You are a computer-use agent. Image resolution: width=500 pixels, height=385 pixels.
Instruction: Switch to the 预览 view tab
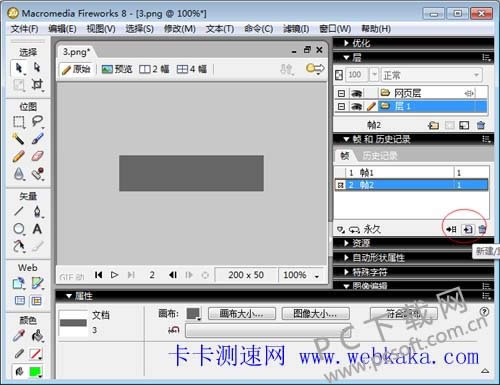(x=117, y=69)
